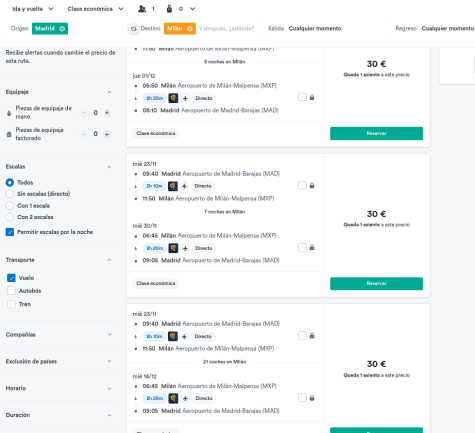Lock checkbox for 09:40 flight, 21 noches trip

pos(302,336)
